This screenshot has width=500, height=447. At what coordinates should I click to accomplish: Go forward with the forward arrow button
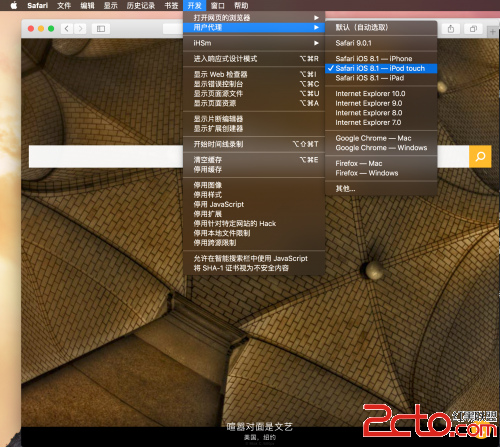[80, 29]
